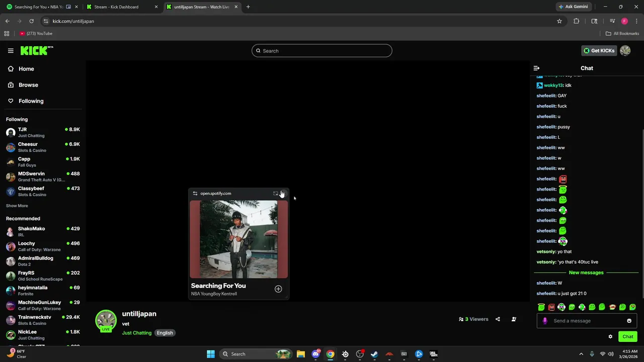Open File Explorer from the taskbar
The width and height of the screenshot is (644, 362).
301,354
